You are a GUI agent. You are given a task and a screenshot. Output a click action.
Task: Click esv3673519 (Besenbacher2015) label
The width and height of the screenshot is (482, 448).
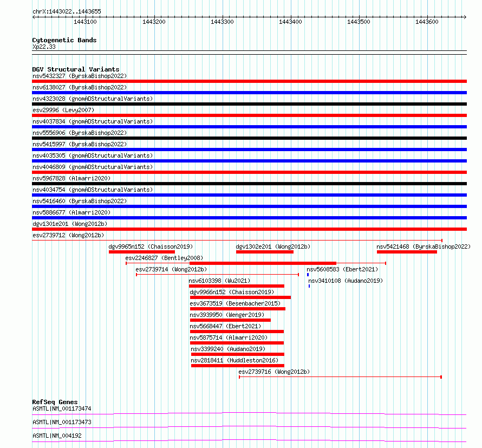pyautogui.click(x=235, y=303)
